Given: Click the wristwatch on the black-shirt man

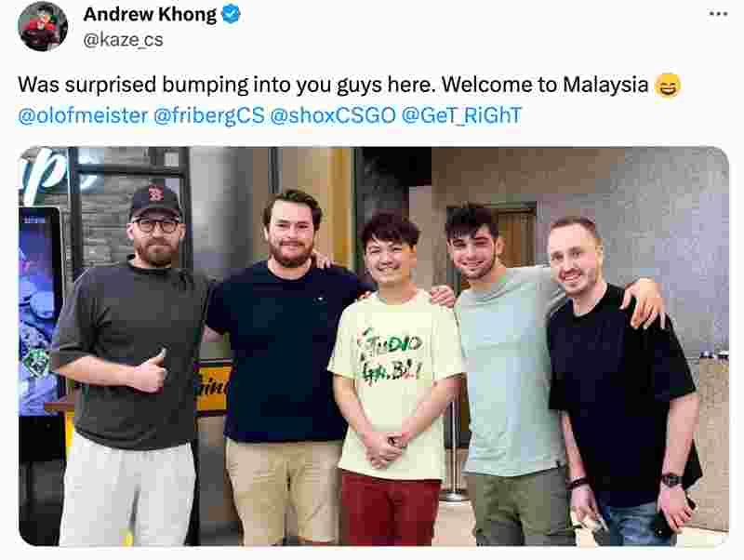Looking at the screenshot, I should pos(671,480).
